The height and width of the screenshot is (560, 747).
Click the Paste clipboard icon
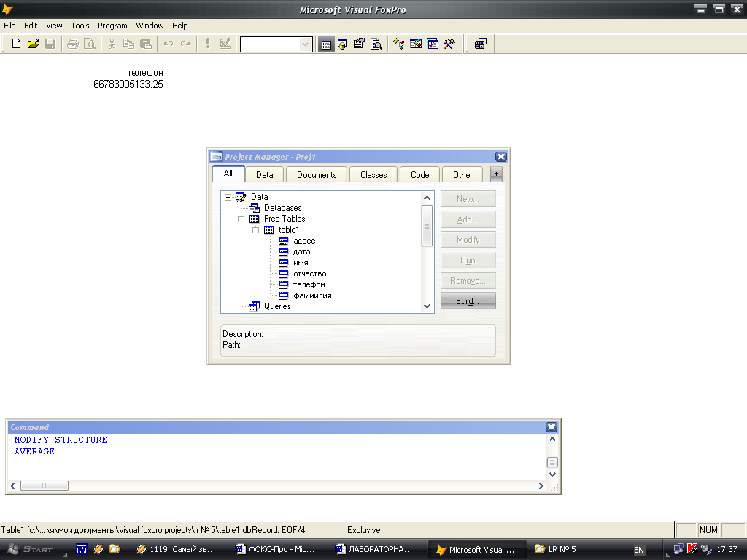pos(146,44)
